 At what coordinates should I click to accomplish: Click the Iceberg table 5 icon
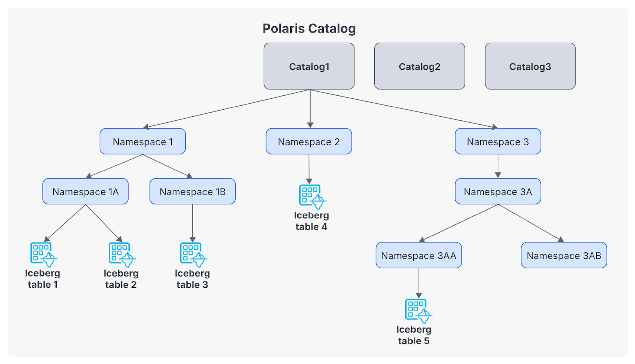pos(419,311)
